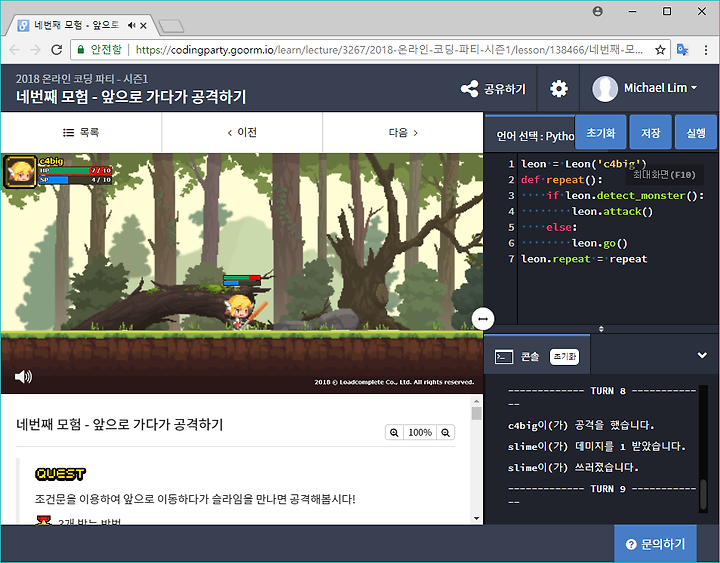This screenshot has height=563, width=720.
Task: Click the Michael Lim profile avatar
Action: (x=605, y=88)
